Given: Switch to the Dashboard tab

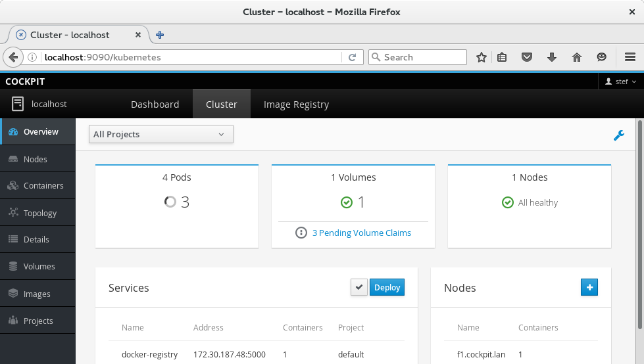Looking at the screenshot, I should point(155,104).
